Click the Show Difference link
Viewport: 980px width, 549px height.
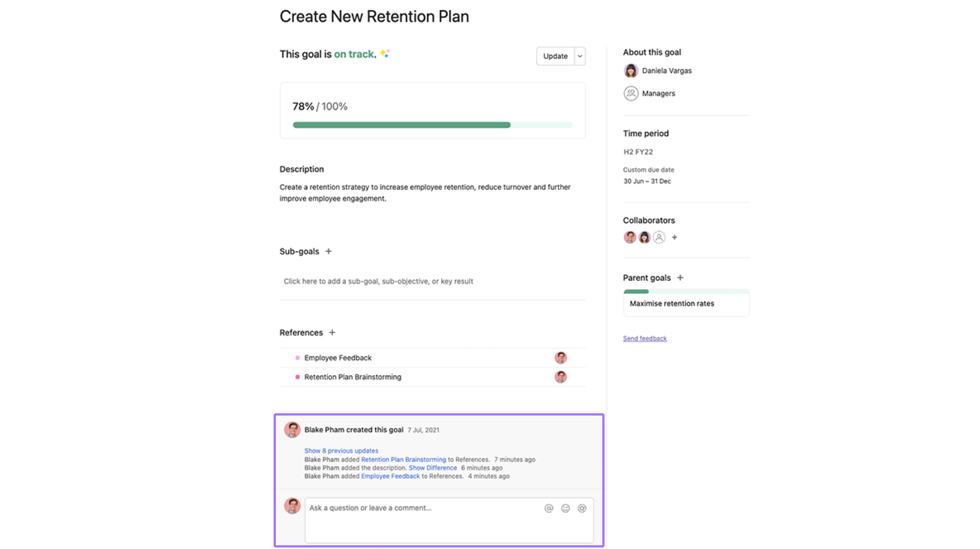[x=433, y=468]
